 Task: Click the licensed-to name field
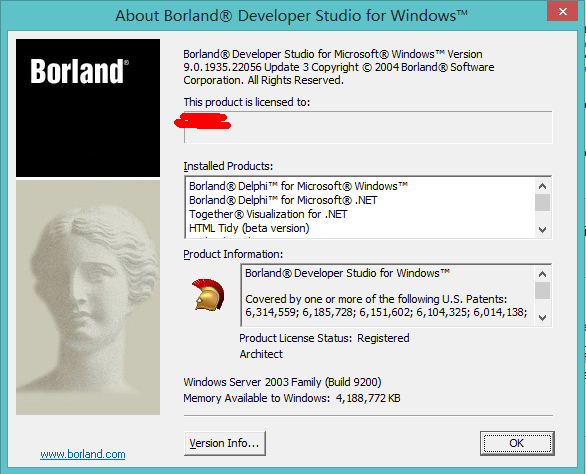tap(368, 127)
